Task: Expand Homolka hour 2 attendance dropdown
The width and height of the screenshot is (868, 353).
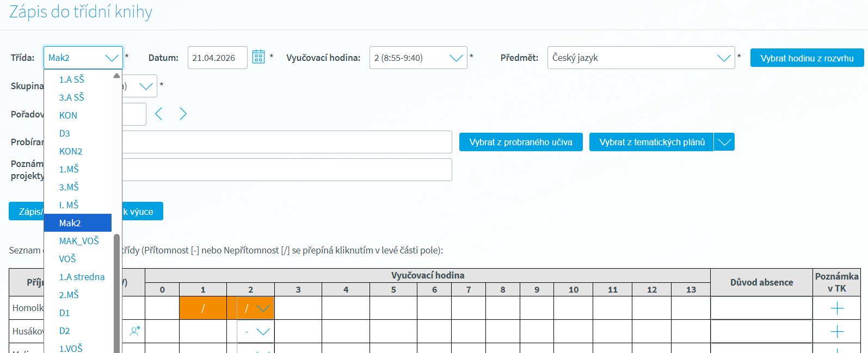Action: pos(263,308)
